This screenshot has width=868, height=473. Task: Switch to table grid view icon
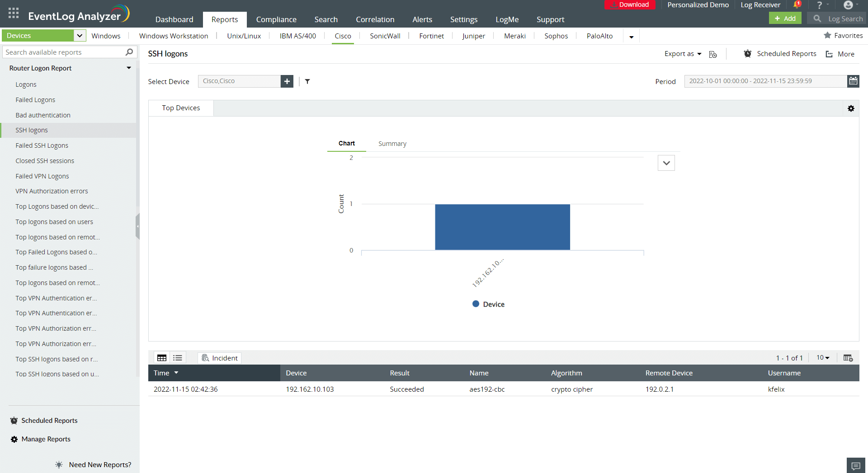coord(162,358)
